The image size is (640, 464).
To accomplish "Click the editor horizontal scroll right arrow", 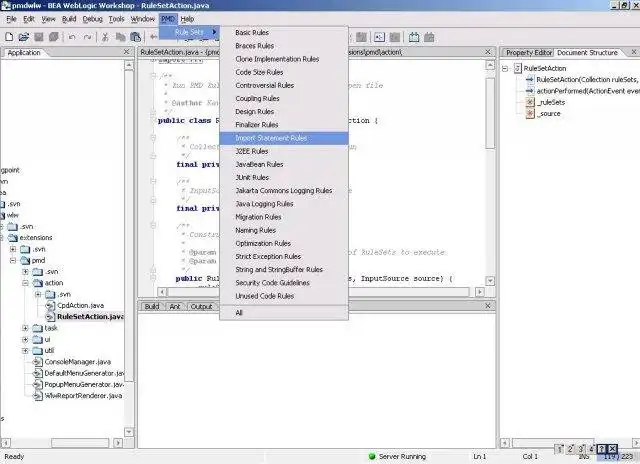I will coord(480,292).
